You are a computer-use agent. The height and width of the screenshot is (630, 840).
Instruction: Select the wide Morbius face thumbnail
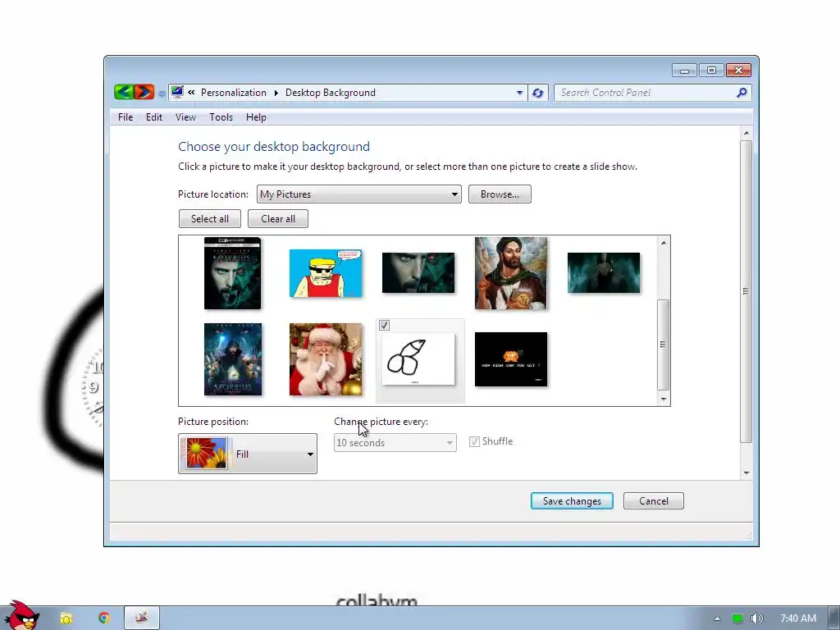point(418,273)
